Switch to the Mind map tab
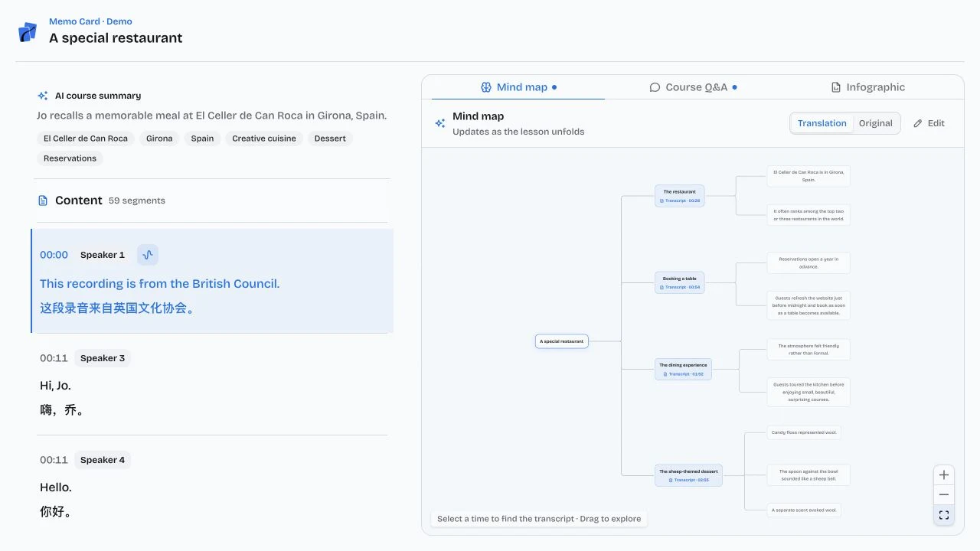This screenshot has height=551, width=980. [x=518, y=87]
